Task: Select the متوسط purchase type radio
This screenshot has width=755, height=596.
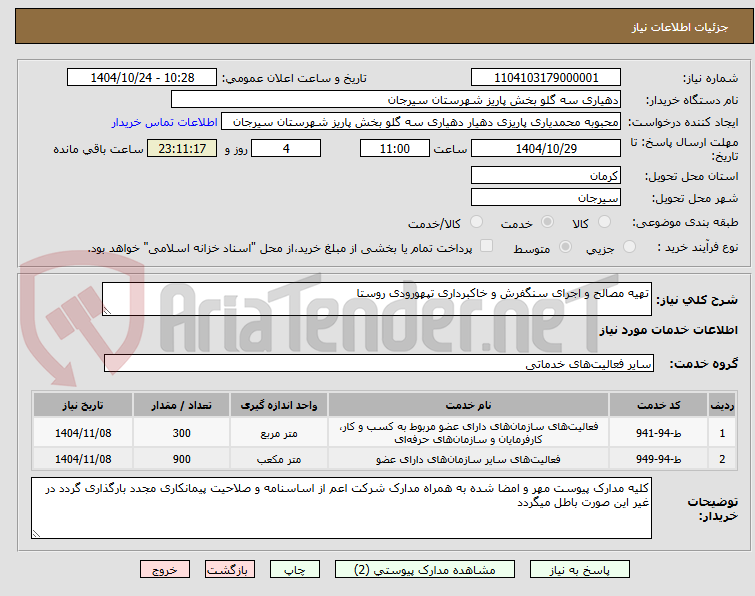Action: (565, 247)
